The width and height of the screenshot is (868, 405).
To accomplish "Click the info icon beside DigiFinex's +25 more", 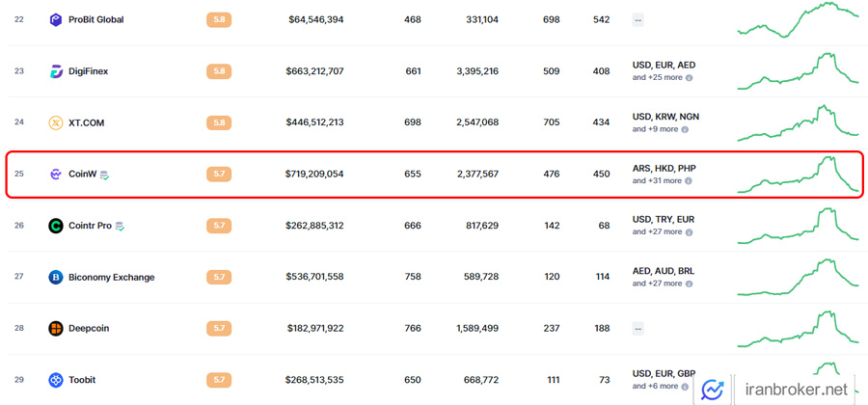I will point(689,78).
